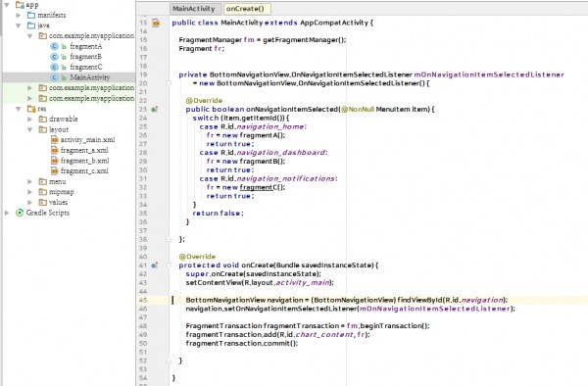Click activity_main in setContentView line
The width and height of the screenshot is (588, 386).
click(x=303, y=282)
